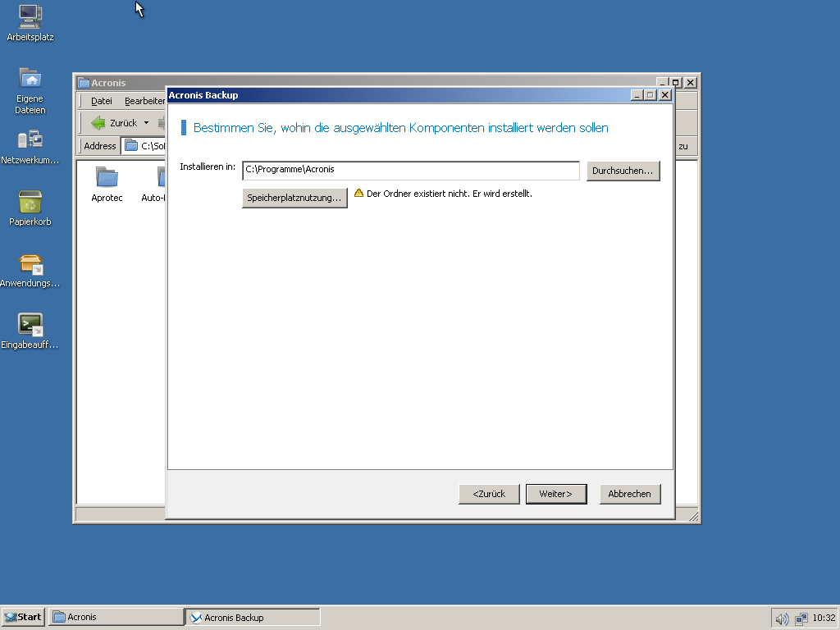This screenshot has width=840, height=630.
Task: Click the volume speaker icon in system tray
Action: pos(782,618)
